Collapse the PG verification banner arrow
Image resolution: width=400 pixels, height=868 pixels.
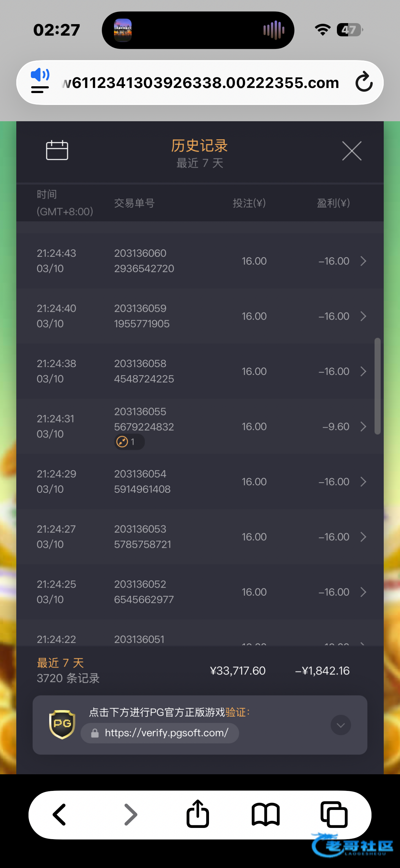tap(341, 725)
